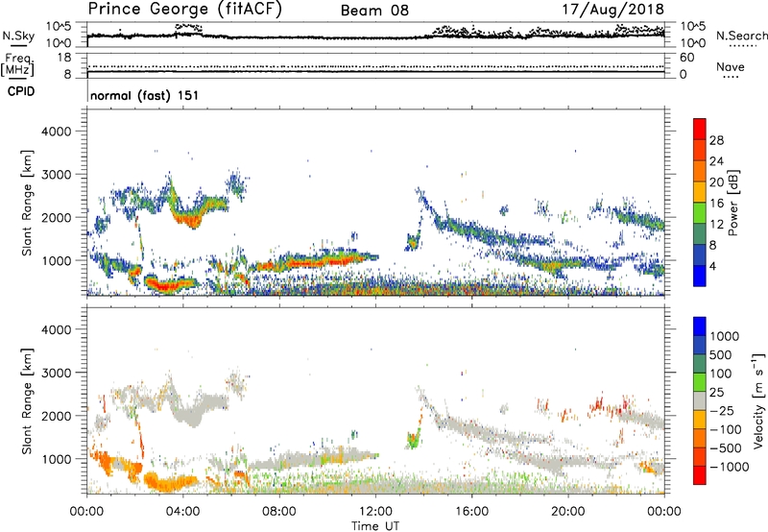Select the 'Freq. [MHz]' axis label
This screenshot has height=532, width=768.
18,65
